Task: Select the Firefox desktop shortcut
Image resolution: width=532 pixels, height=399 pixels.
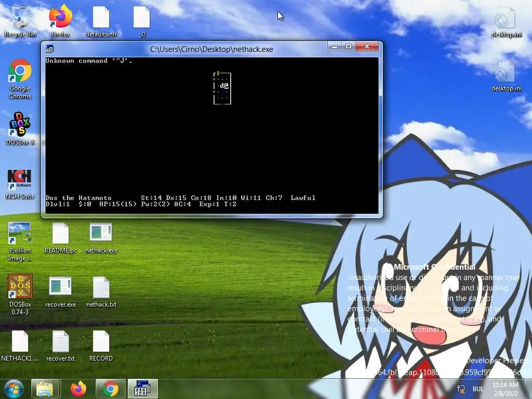Action: (x=60, y=21)
